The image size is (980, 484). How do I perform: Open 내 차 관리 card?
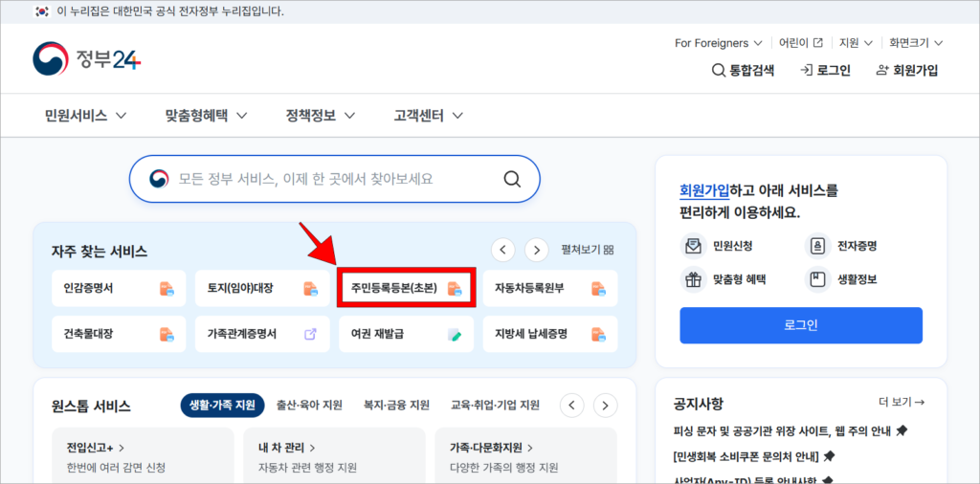coord(334,455)
